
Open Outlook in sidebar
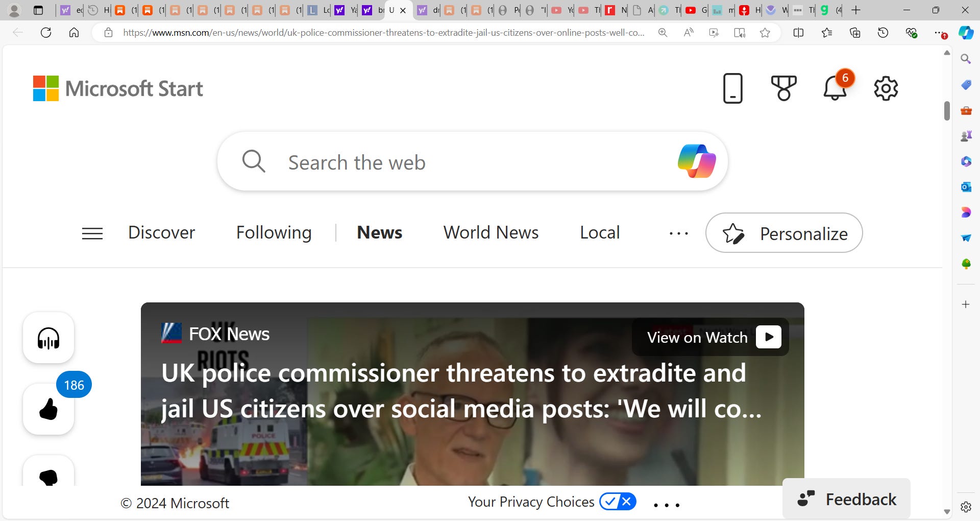coord(966,187)
